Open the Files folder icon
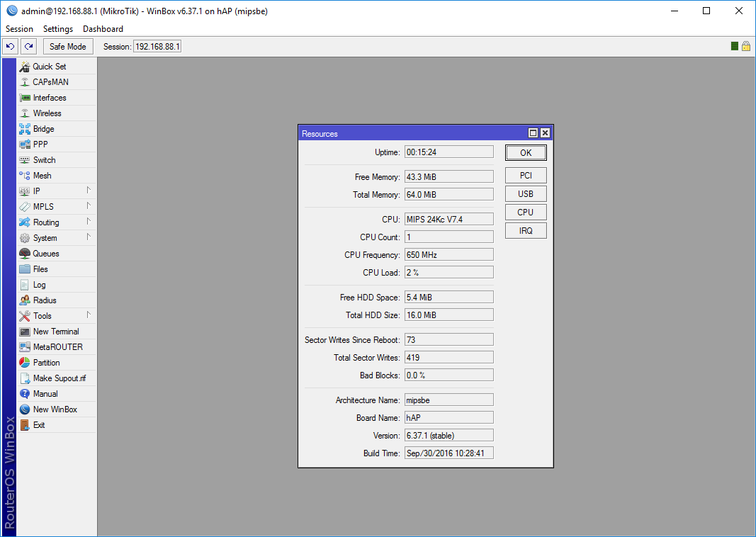The height and width of the screenshot is (537, 756). [25, 269]
